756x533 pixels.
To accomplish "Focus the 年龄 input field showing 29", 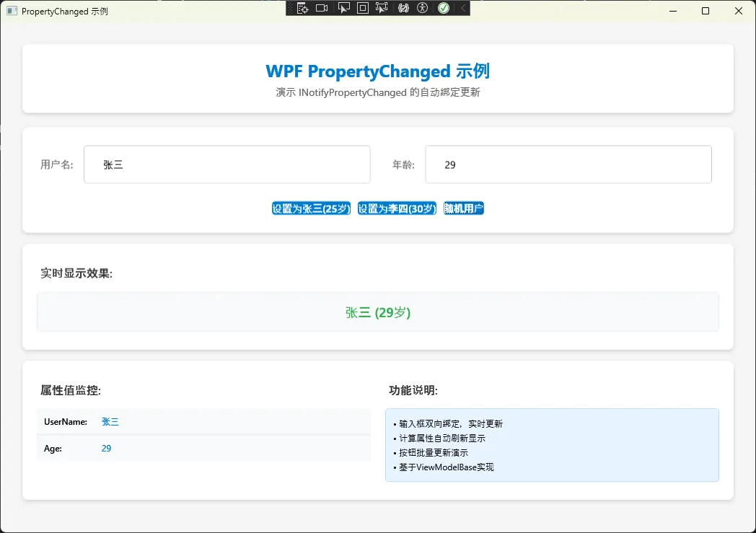I will pyautogui.click(x=568, y=164).
